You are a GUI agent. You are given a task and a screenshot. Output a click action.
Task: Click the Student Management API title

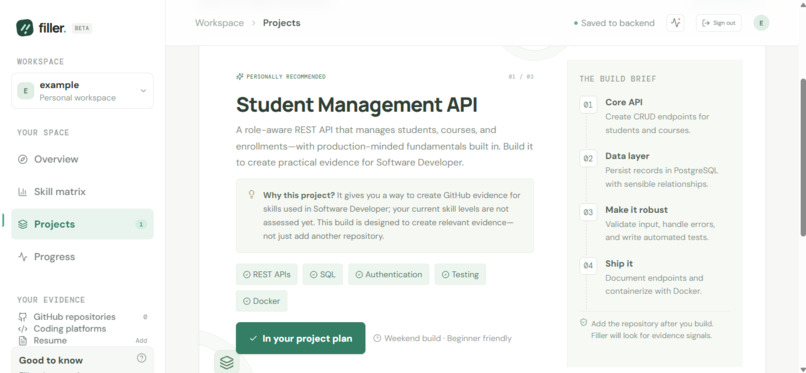tap(357, 105)
